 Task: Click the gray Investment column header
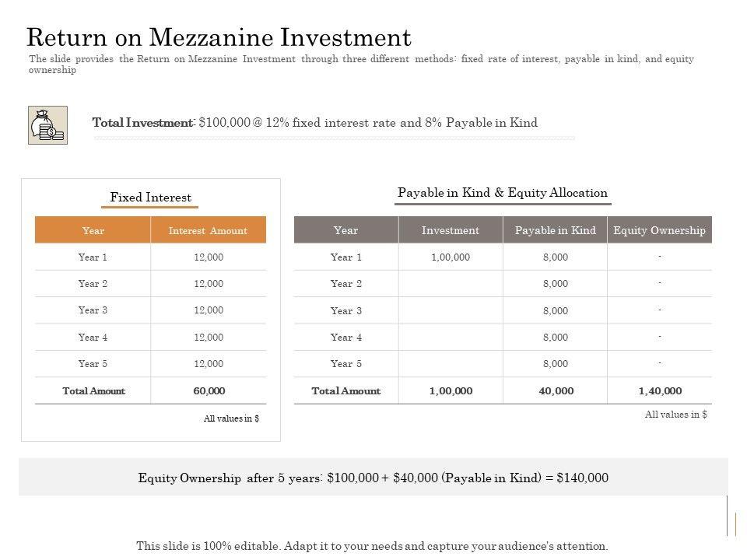450,230
